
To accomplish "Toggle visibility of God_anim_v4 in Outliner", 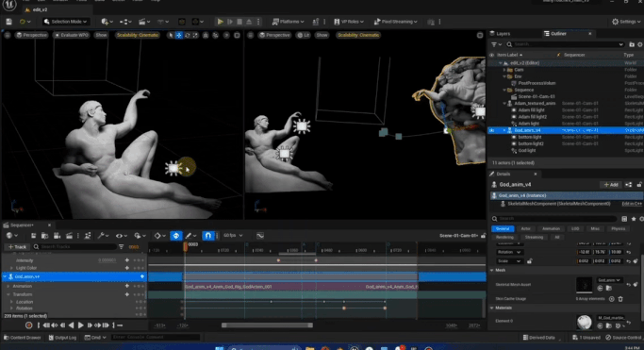I will tap(491, 130).
